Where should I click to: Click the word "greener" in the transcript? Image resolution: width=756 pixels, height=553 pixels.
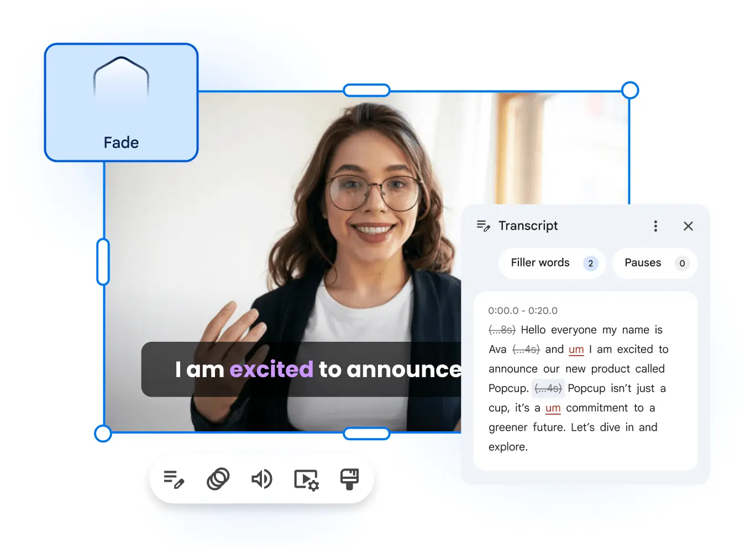pos(508,427)
